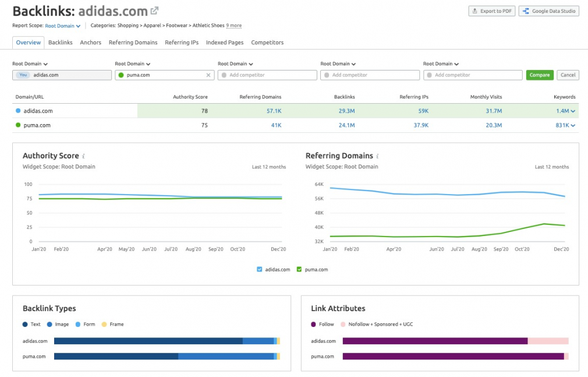Viewport: 588px width, 377px height.
Task: Click adidas.com text backlinks bar segment
Action: click(148, 341)
